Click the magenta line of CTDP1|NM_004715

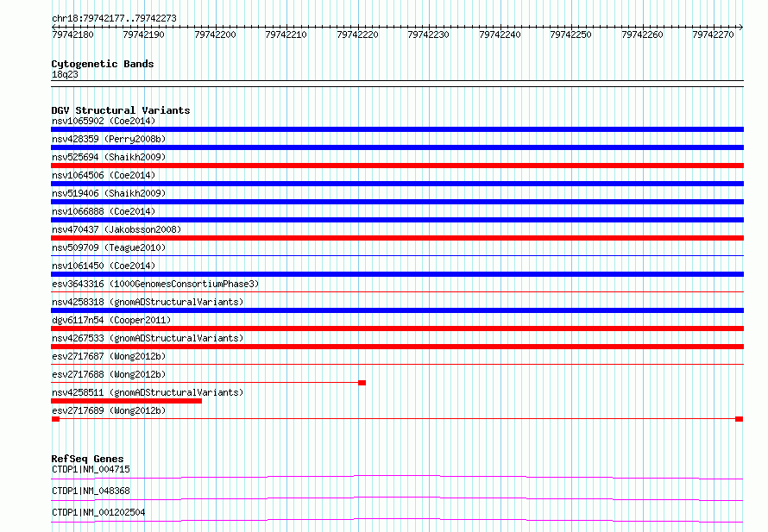397,477
